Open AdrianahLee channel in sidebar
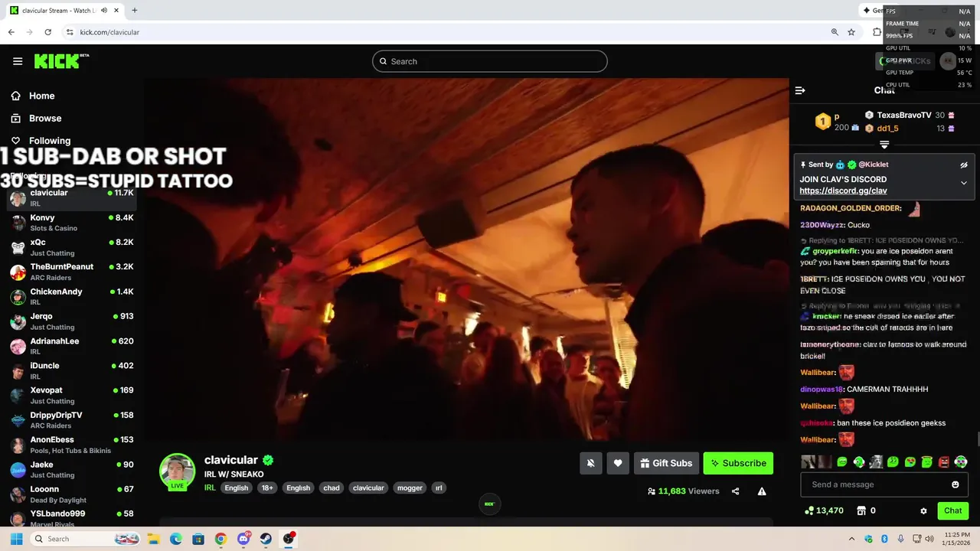The image size is (980, 551). (71, 346)
